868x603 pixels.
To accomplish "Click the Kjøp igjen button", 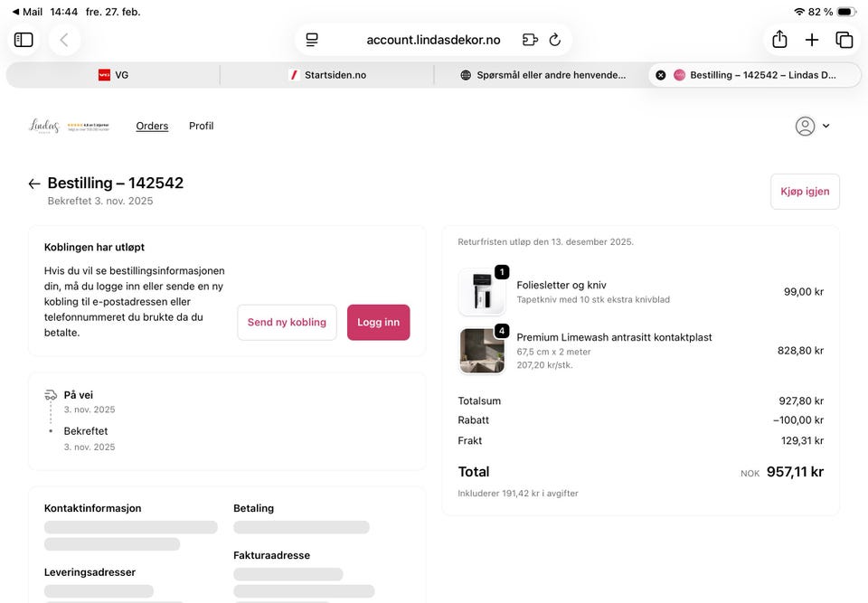I will tap(804, 191).
